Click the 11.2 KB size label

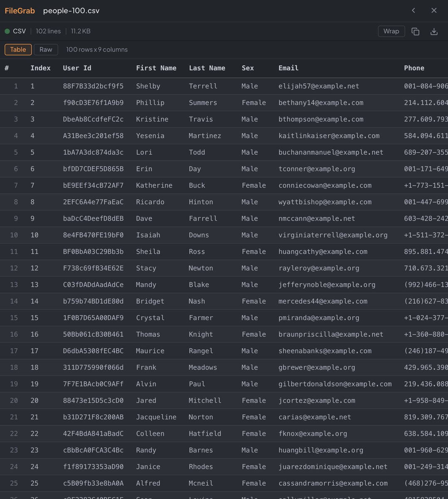point(81,31)
